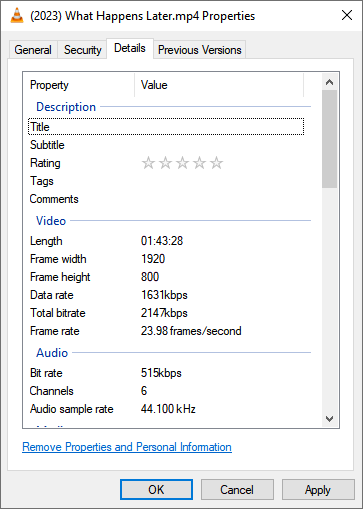Click the scrollbar down arrow
Viewport: 363px width, 509px height.
click(329, 419)
